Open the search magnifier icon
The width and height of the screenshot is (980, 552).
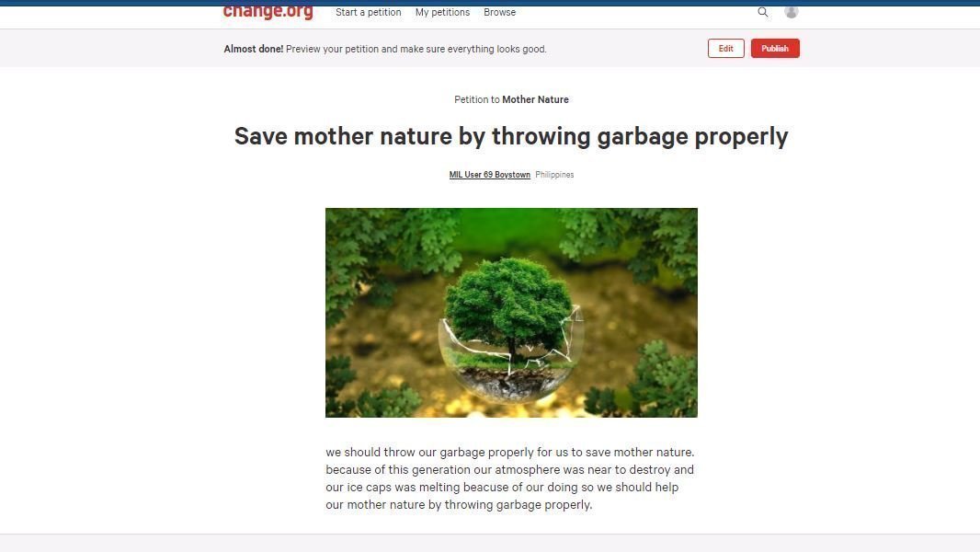click(762, 12)
